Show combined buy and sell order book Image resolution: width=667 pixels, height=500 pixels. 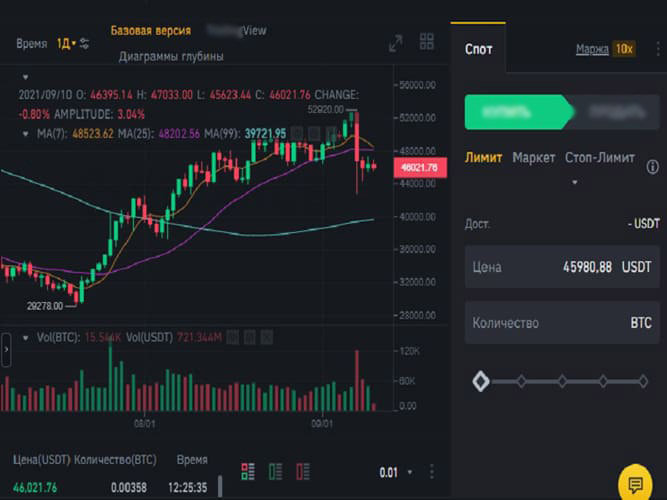pos(248,471)
